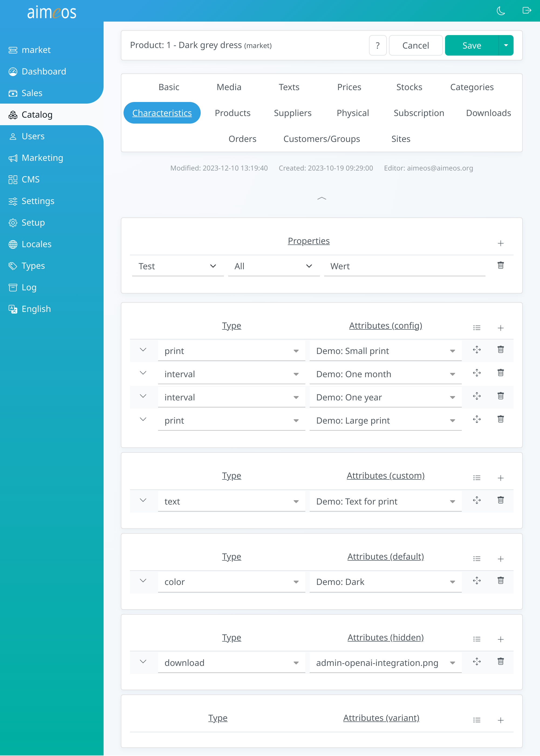Add new Attributes (custom) entry
This screenshot has width=540, height=756.
[x=500, y=478]
